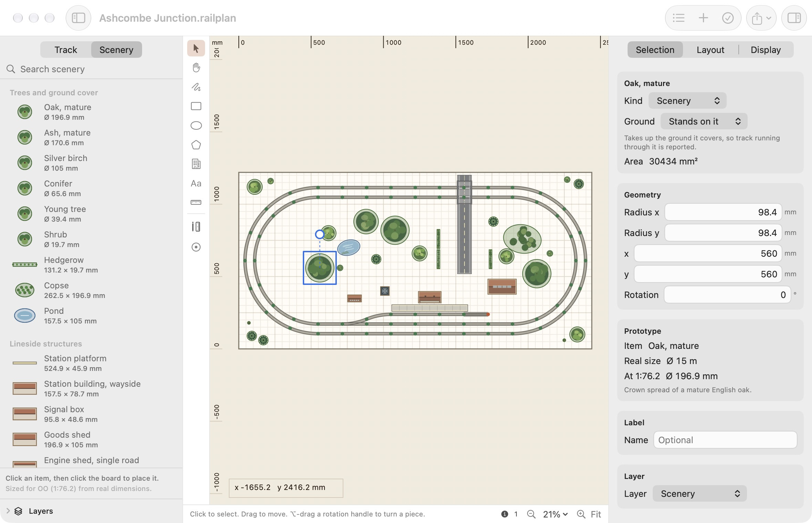812x523 pixels.
Task: Select the polygon shape tool
Action: point(196,145)
